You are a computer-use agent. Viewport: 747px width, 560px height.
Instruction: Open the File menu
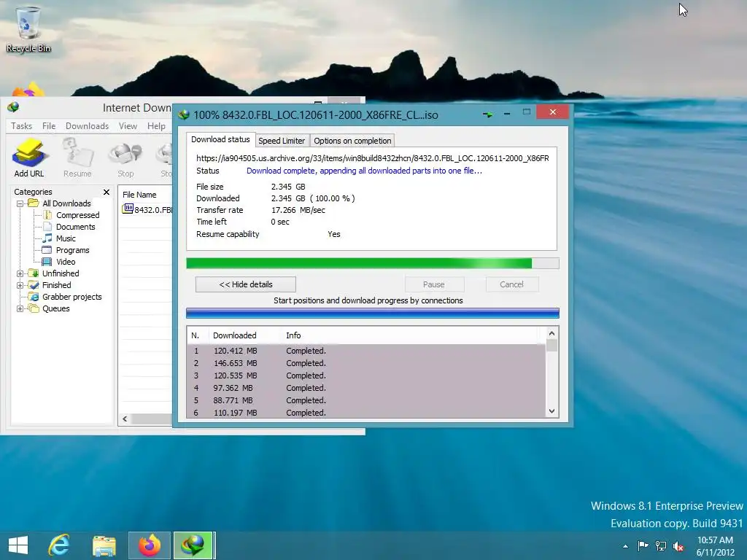pos(49,125)
